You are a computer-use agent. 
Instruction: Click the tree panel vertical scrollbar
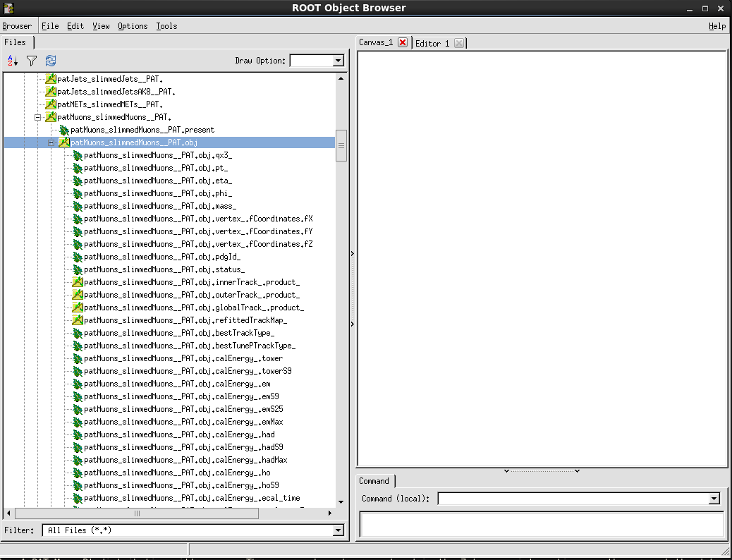342,145
